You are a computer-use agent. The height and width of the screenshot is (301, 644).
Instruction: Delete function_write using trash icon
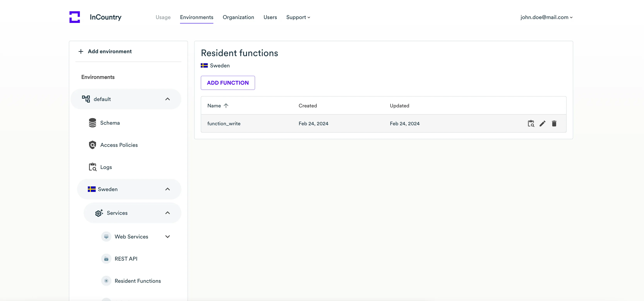coord(554,123)
